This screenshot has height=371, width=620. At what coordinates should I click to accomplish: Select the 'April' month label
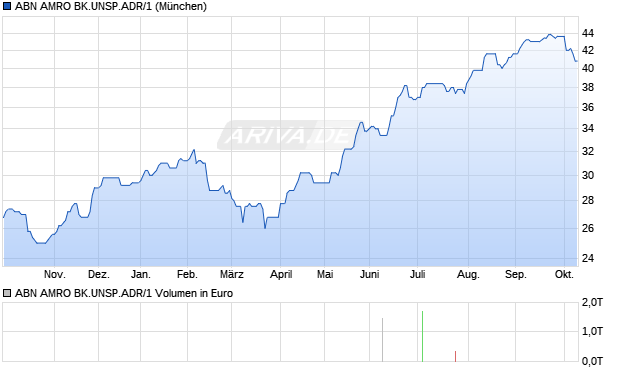click(281, 274)
